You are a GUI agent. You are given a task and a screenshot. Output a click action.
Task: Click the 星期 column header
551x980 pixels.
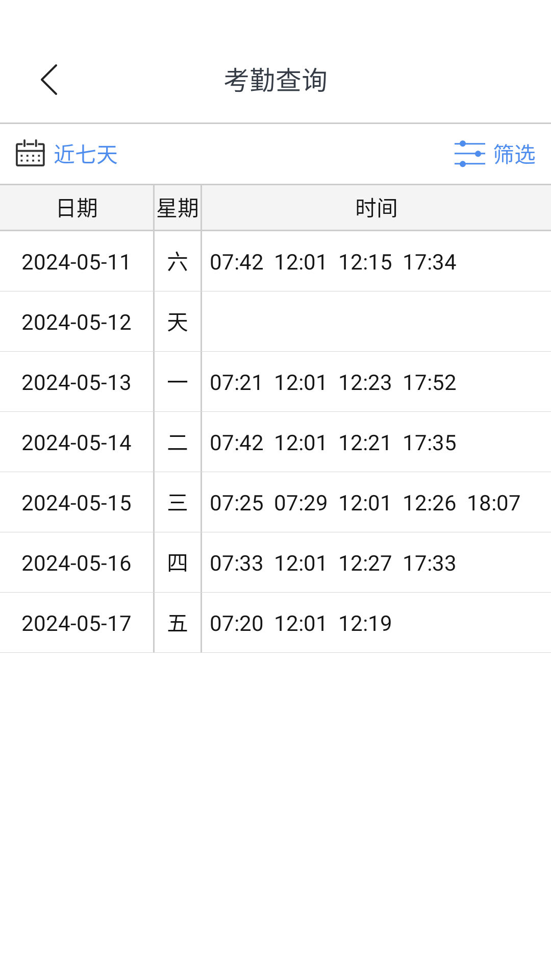pos(178,208)
